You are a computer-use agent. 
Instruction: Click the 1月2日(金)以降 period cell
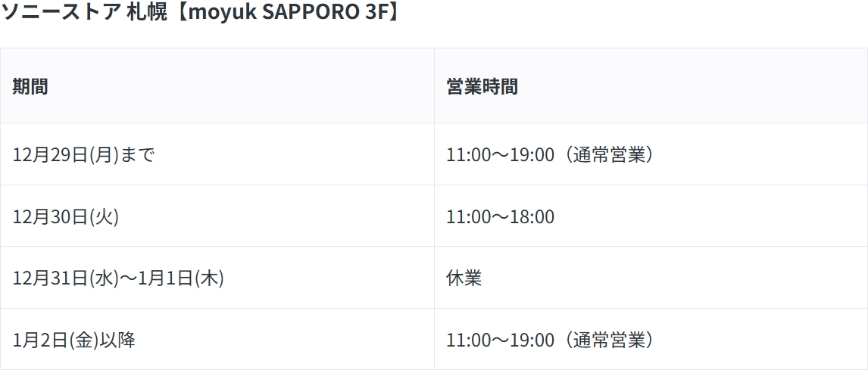click(73, 340)
